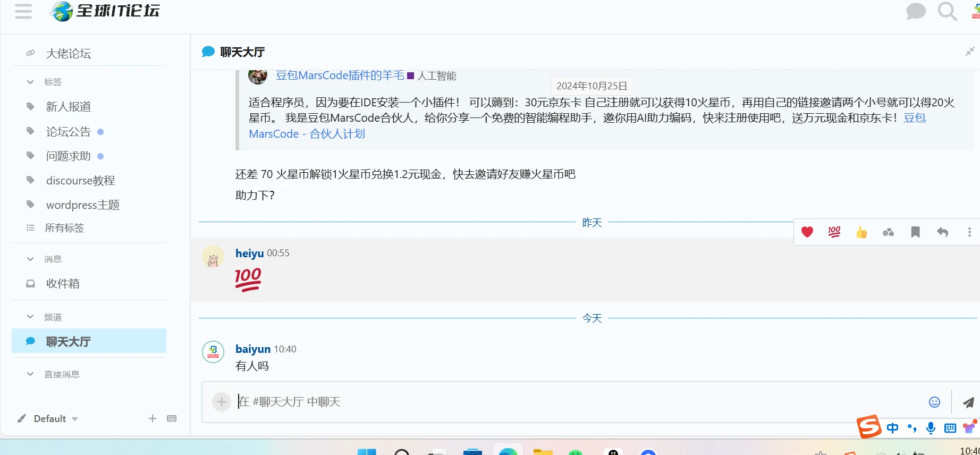Click plus button in chat composer

pyautogui.click(x=221, y=402)
